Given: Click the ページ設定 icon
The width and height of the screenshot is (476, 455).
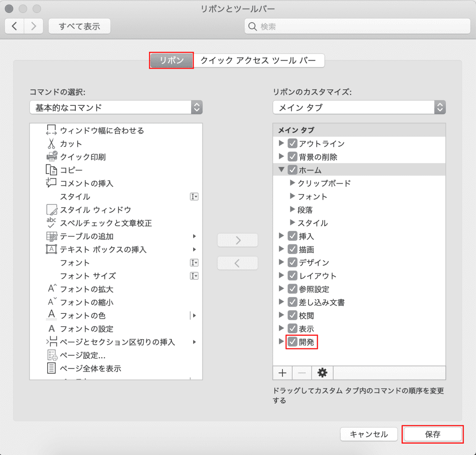Looking at the screenshot, I should [52, 355].
